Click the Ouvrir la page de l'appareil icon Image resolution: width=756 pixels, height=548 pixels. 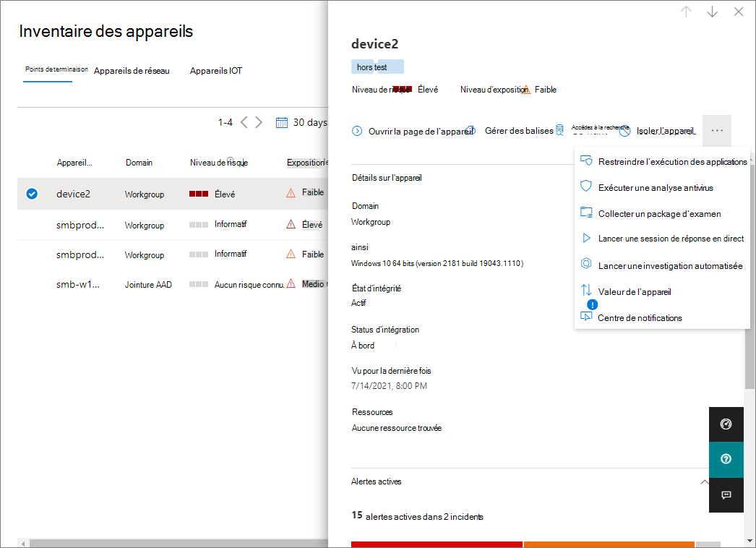[357, 131]
